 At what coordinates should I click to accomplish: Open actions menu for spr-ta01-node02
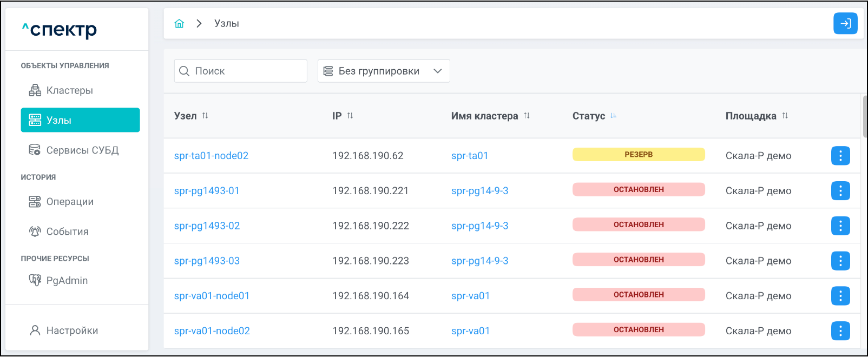click(840, 156)
